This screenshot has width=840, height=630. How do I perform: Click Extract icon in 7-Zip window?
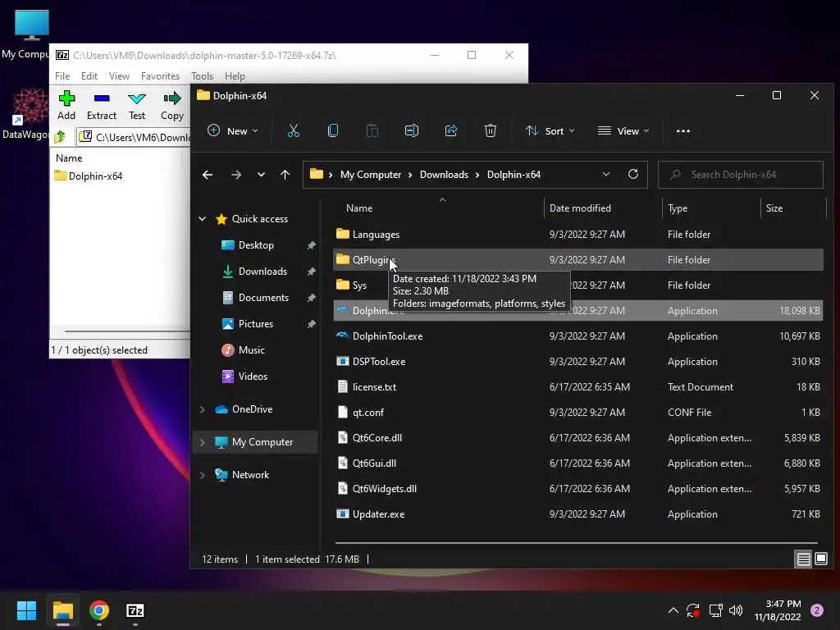(101, 105)
